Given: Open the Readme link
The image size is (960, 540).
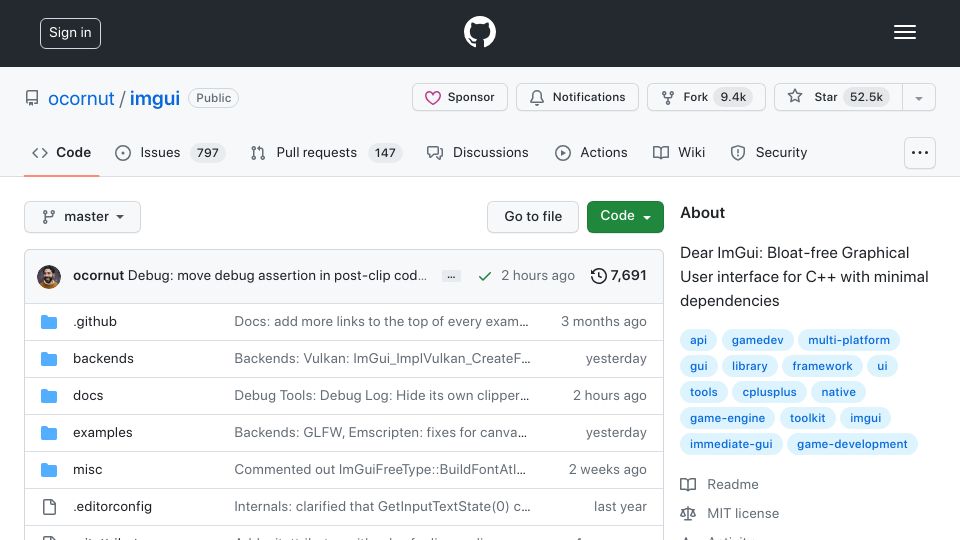Looking at the screenshot, I should (733, 484).
